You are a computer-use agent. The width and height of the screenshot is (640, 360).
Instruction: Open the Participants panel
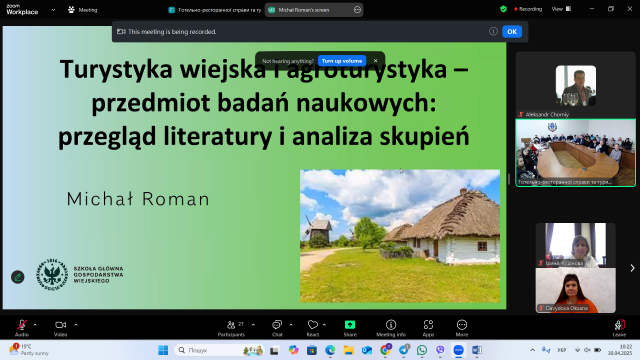(x=231, y=325)
